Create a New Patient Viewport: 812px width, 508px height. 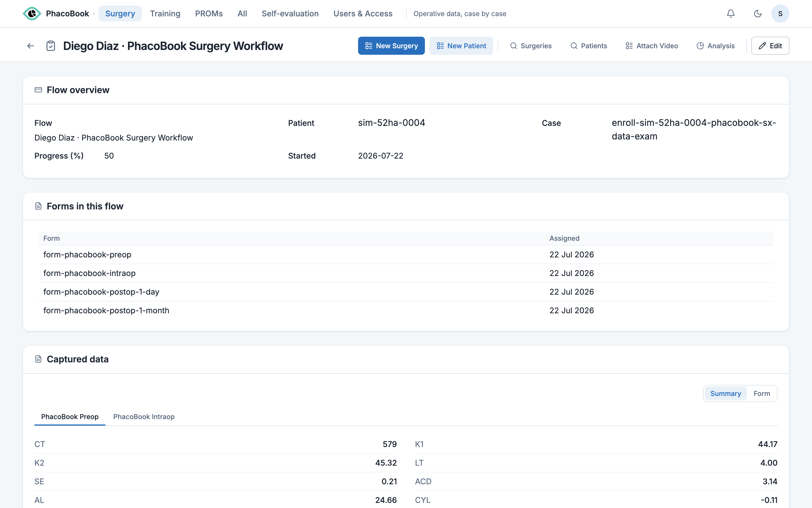coord(461,46)
